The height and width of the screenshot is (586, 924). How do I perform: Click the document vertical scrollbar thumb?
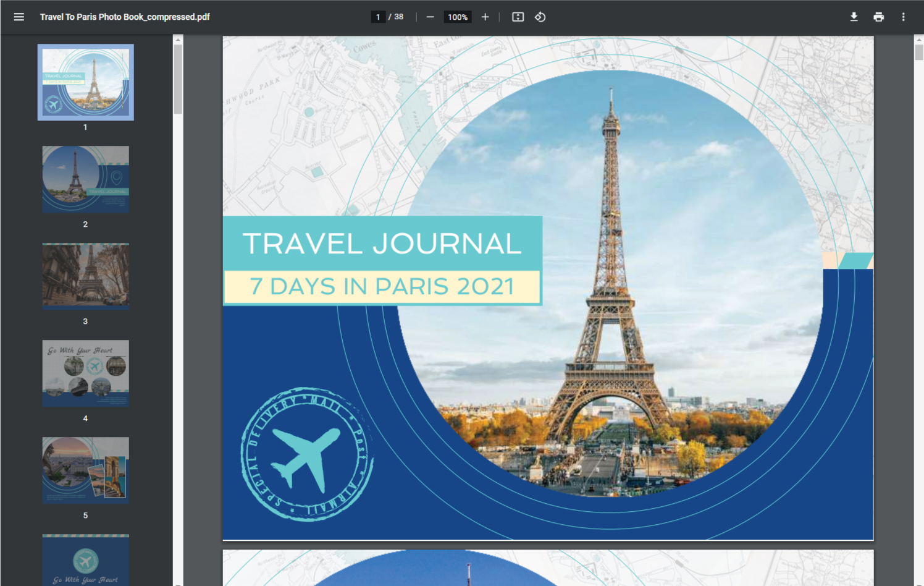[919, 52]
